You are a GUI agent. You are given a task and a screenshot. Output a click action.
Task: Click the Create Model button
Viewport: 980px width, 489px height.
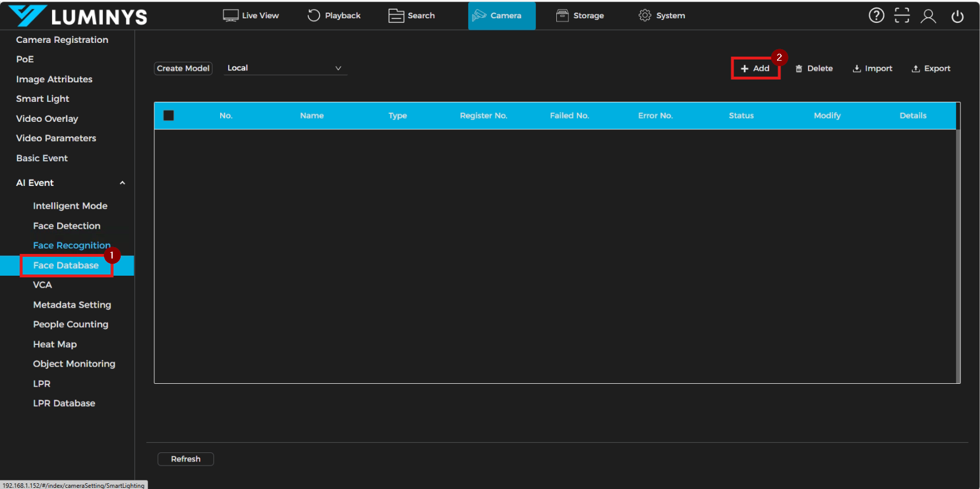click(184, 68)
